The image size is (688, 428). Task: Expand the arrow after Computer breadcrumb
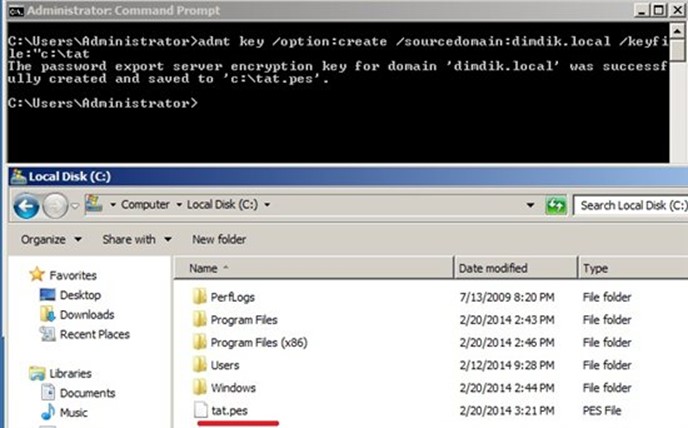(179, 205)
